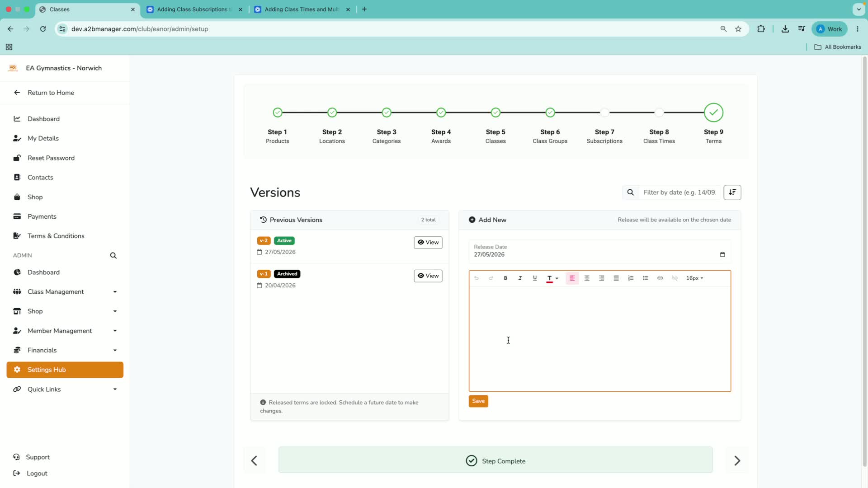Open the Release Date calendar picker
This screenshot has height=488, width=868.
[722, 254]
